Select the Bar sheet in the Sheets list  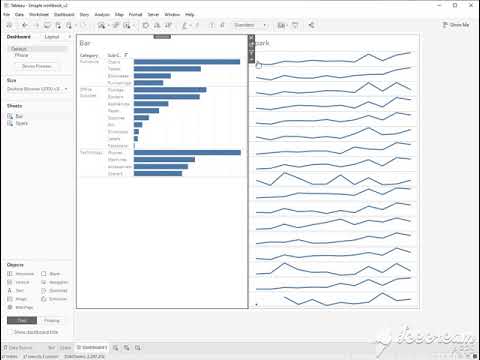click(16, 116)
